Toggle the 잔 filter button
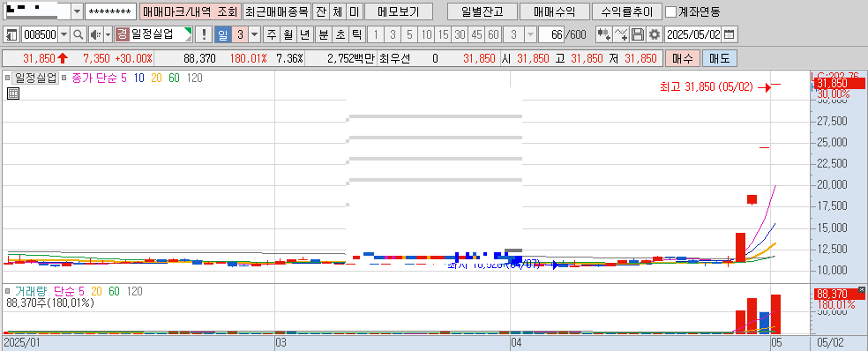Image resolution: width=868 pixels, height=351 pixels. 320,11
